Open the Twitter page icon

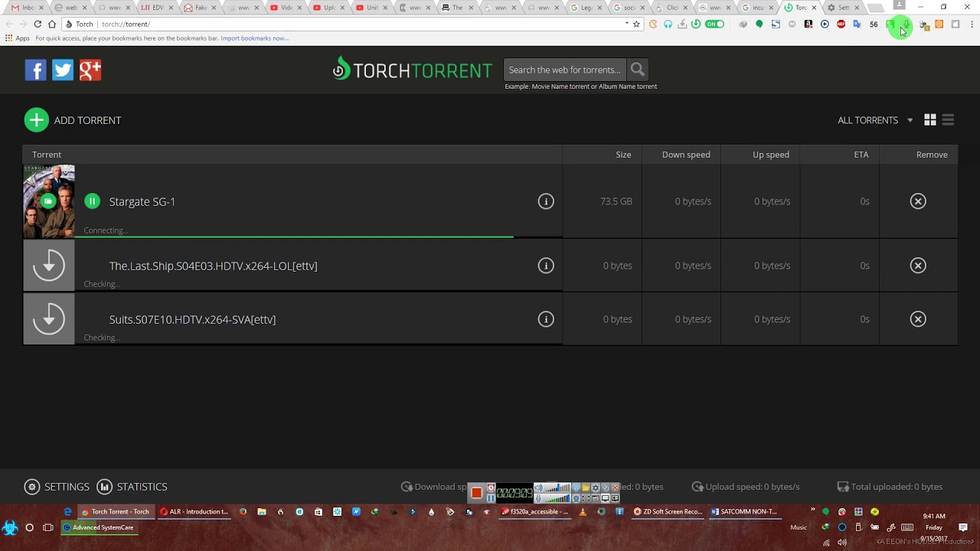pyautogui.click(x=63, y=70)
